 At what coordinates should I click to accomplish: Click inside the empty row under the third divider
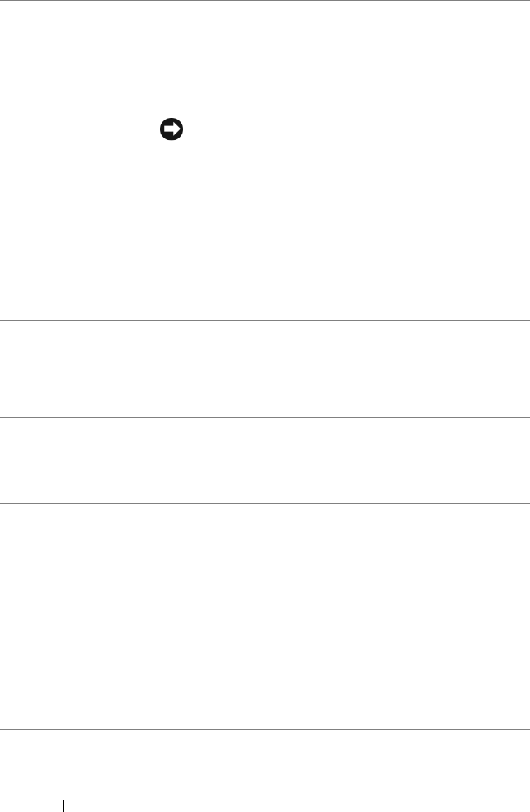click(265, 546)
